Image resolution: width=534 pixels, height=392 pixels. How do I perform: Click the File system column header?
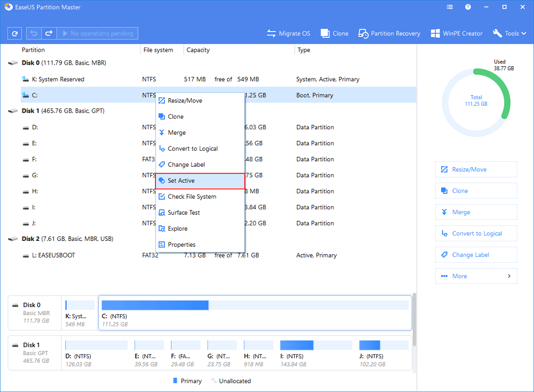pyautogui.click(x=158, y=50)
